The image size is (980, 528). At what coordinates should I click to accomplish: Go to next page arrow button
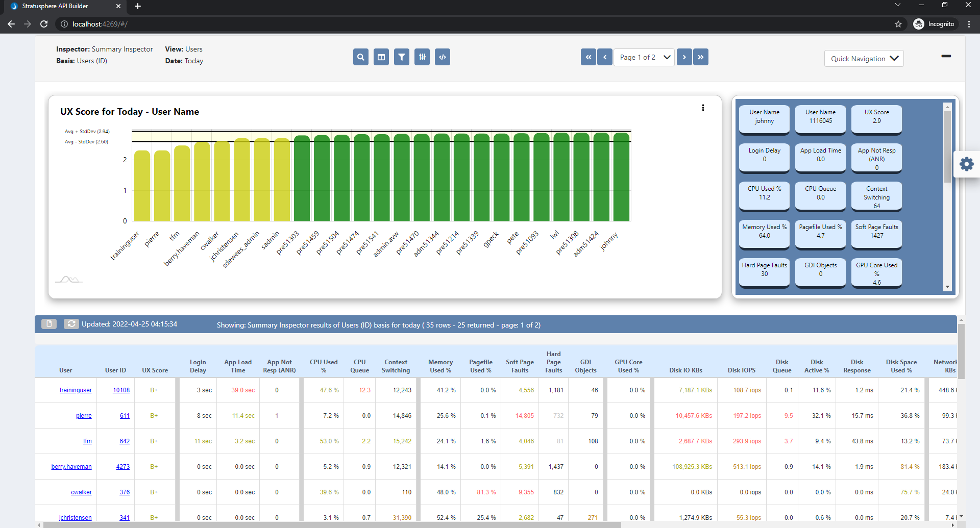click(684, 57)
